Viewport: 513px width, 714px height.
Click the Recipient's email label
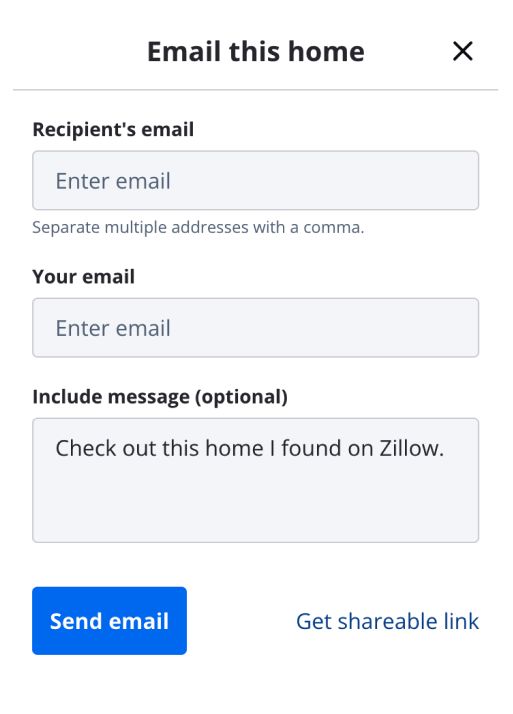(113, 129)
